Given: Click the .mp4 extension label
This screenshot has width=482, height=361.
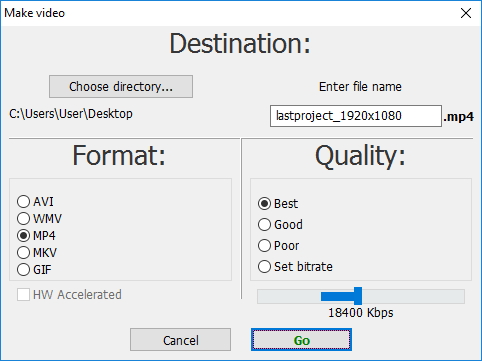Looking at the screenshot, I should (x=458, y=117).
